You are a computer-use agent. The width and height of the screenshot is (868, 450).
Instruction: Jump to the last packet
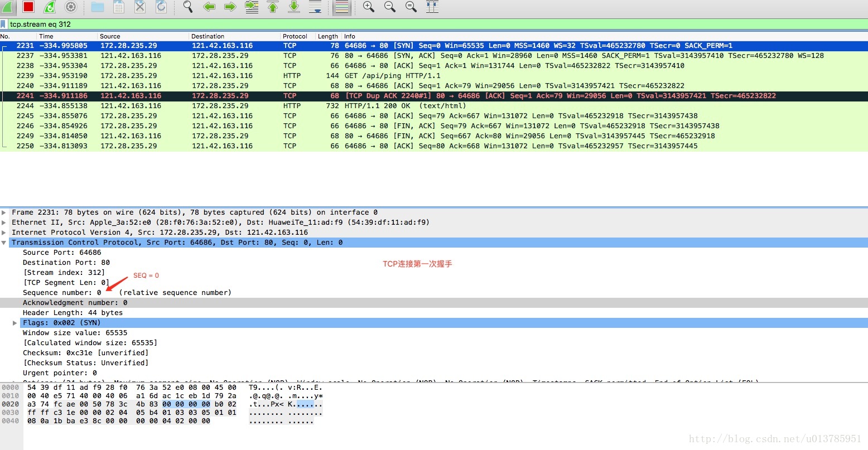point(294,7)
